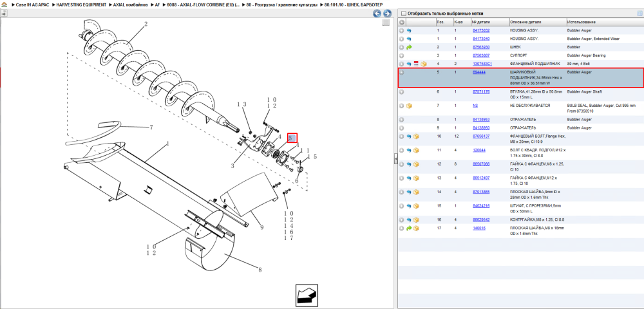Click the pin icon above the diagram

coord(4,13)
